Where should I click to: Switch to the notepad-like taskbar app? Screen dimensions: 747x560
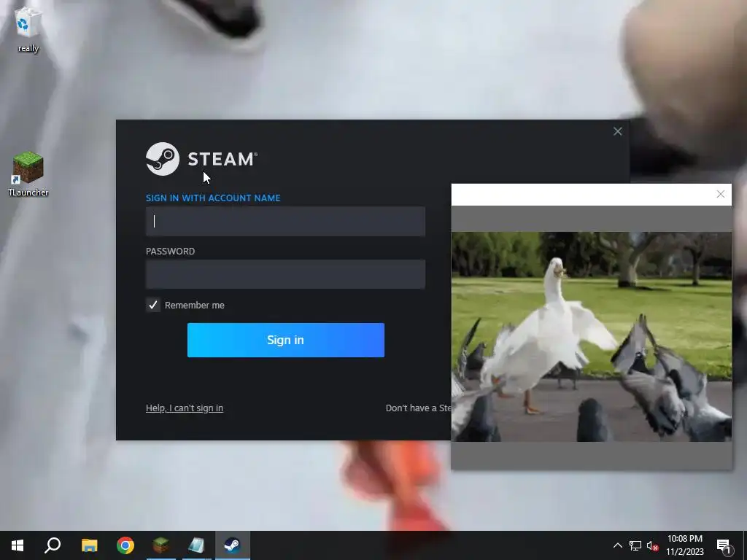click(197, 545)
